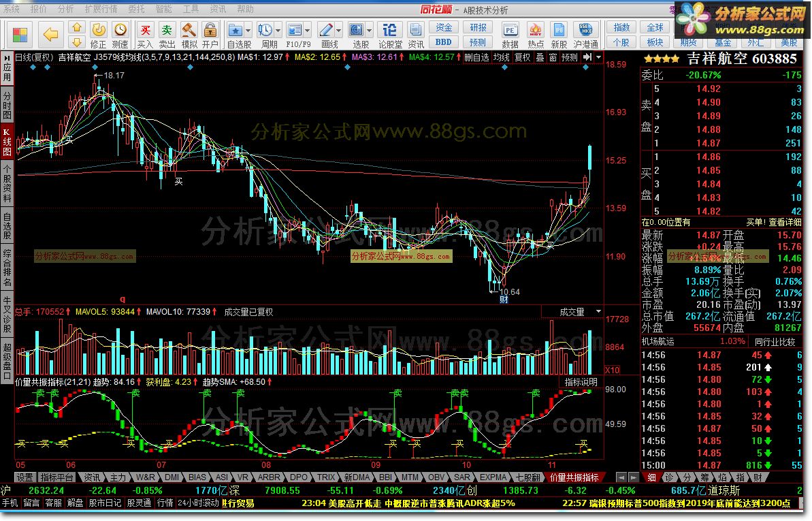The width and height of the screenshot is (812, 521).
Task: Open the 指标说明 indicator description
Action: point(581,381)
